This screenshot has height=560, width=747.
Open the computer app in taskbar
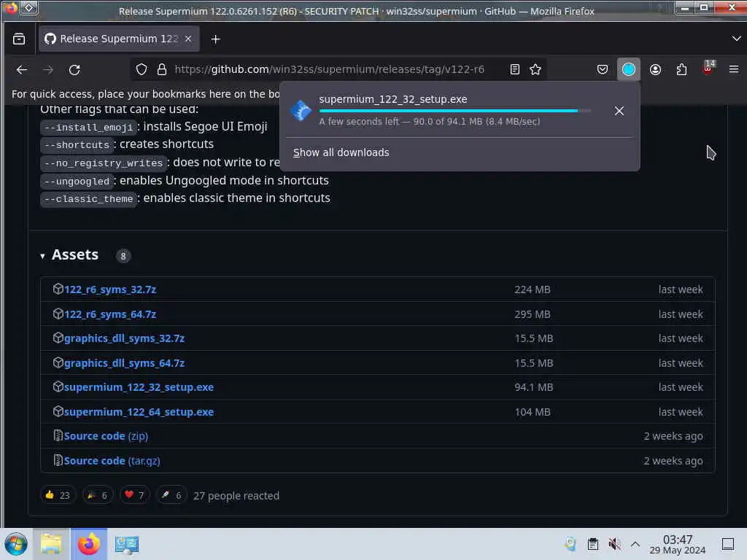(127, 544)
